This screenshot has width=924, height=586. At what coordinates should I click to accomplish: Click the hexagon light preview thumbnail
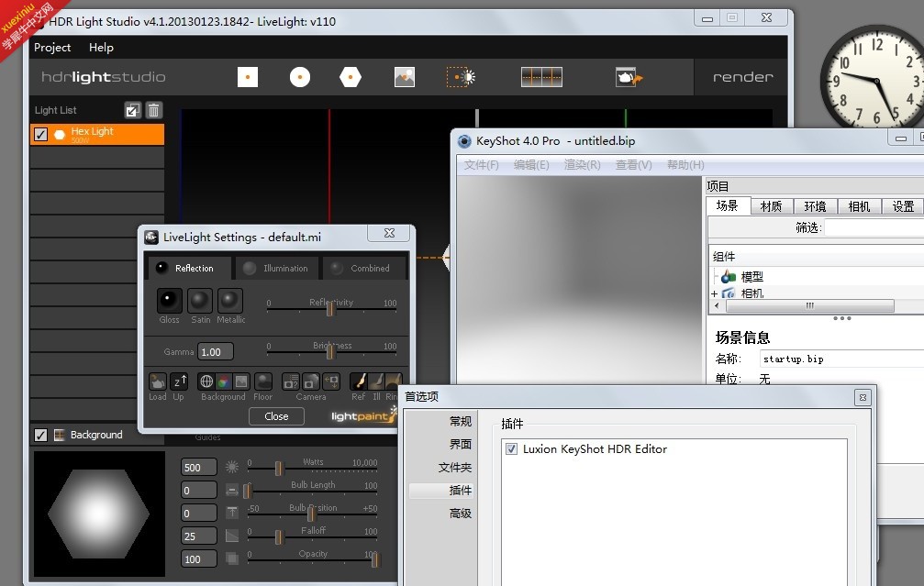click(99, 514)
